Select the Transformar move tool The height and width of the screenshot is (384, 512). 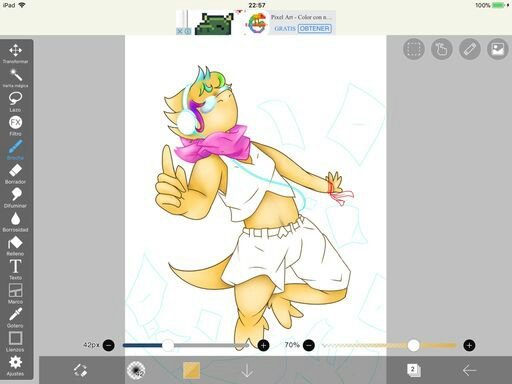click(x=15, y=53)
